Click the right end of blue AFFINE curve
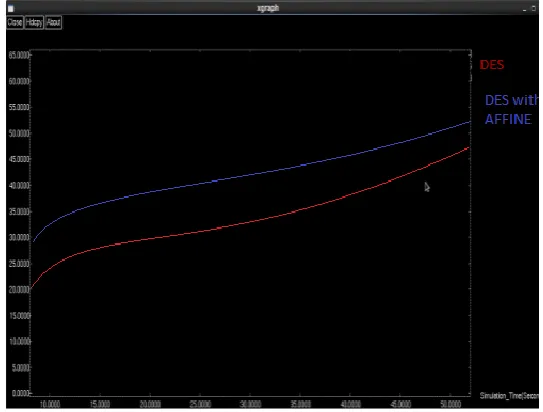The image size is (543, 412). [469, 122]
